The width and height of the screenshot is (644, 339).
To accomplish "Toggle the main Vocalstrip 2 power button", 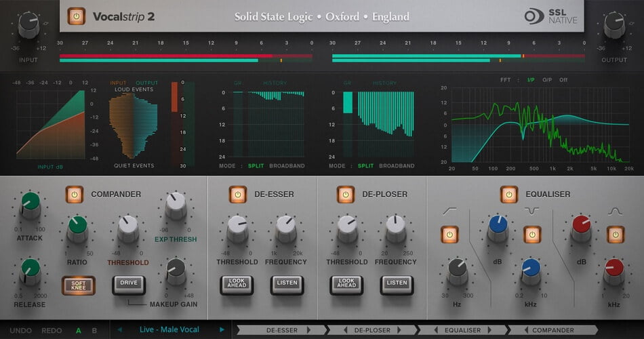I will pyautogui.click(x=77, y=16).
